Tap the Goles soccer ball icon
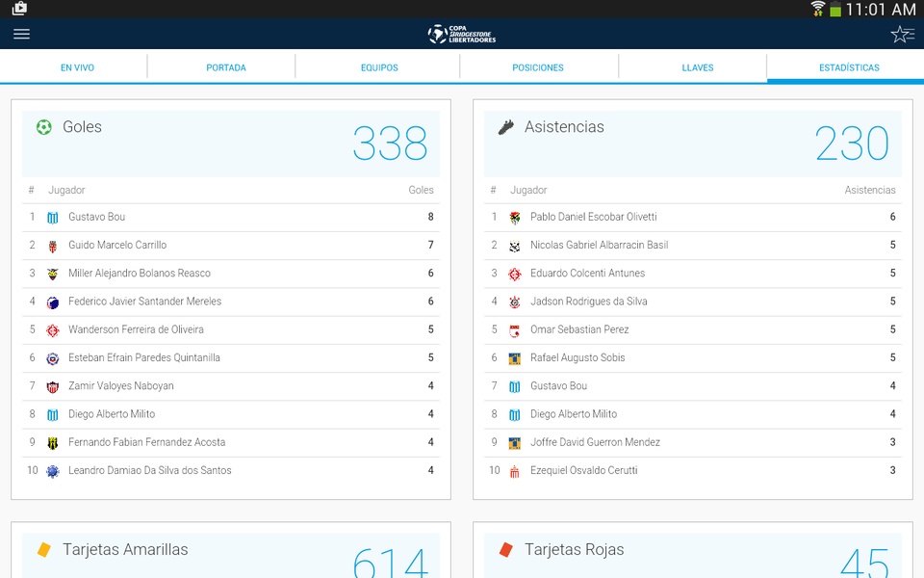The width and height of the screenshot is (924, 578). (x=43, y=127)
